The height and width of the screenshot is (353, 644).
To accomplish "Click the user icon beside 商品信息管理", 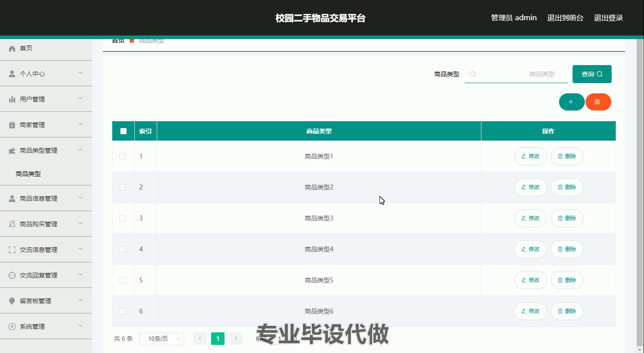I will pos(12,199).
